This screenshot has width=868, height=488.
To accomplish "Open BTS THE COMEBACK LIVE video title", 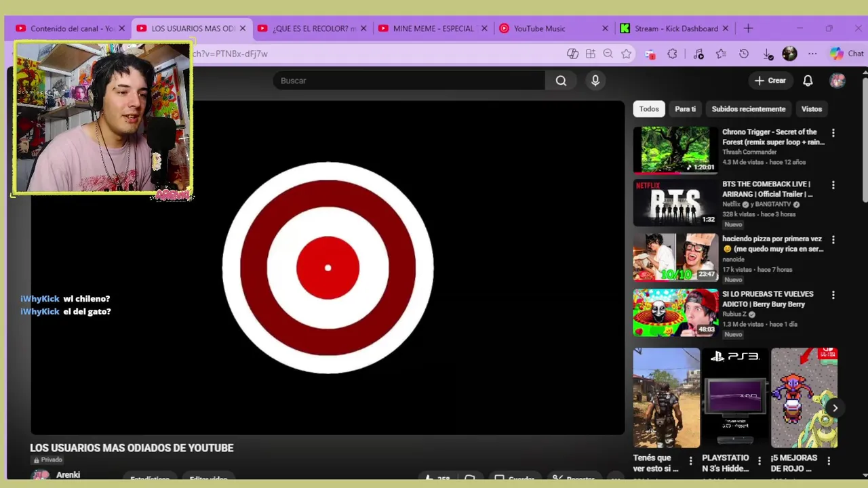I will [x=767, y=189].
